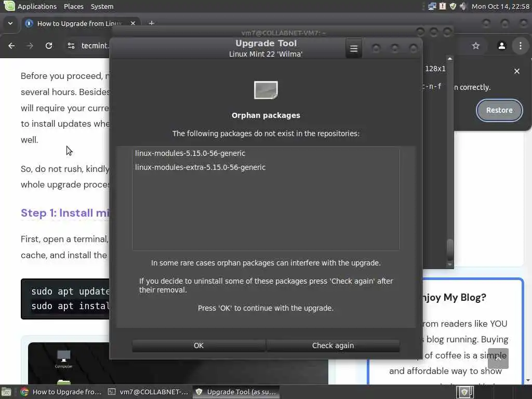Click the clock showing Mon Oct 14, 22:58
Screen dimensions: 532x399
500,6
